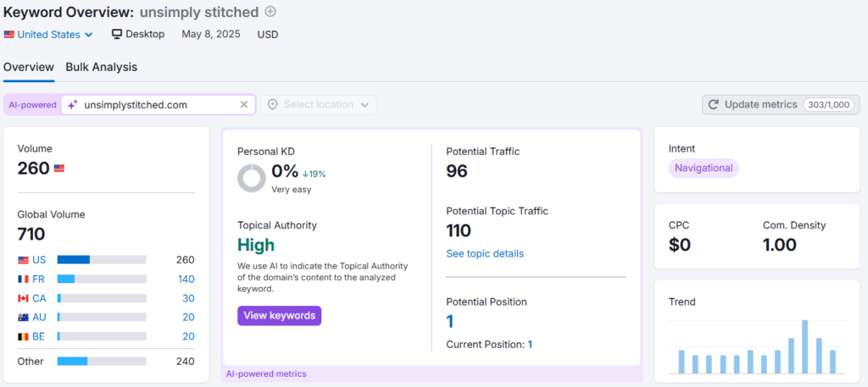Click the unsimplystitched.com domain input field
Viewport: 868px width, 387px height.
[x=159, y=104]
